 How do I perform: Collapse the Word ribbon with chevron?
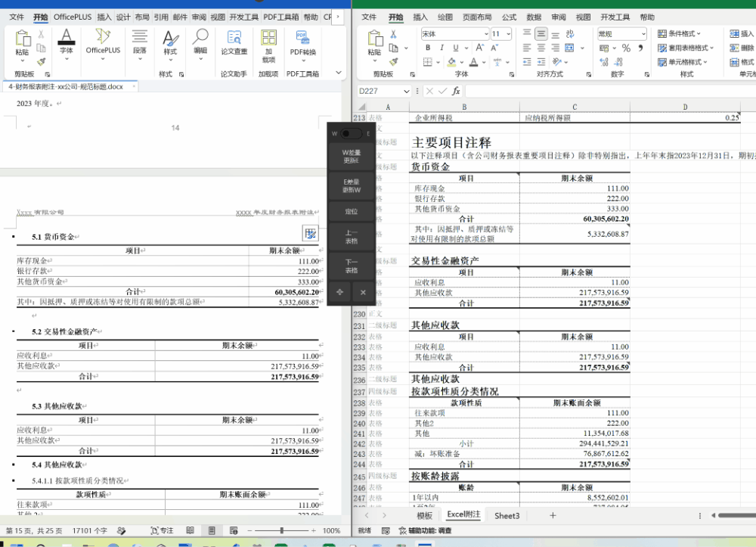339,73
